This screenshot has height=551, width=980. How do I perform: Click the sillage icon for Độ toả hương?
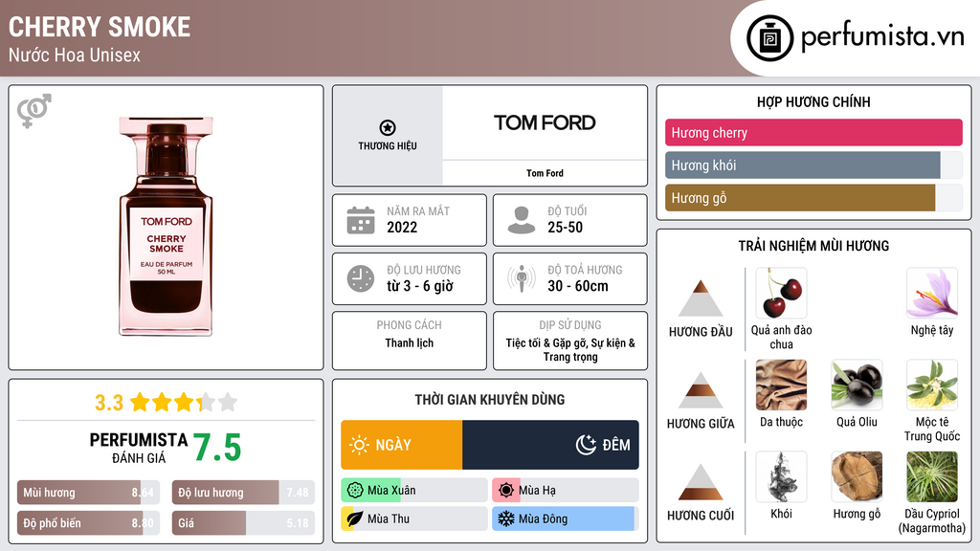pos(522,278)
